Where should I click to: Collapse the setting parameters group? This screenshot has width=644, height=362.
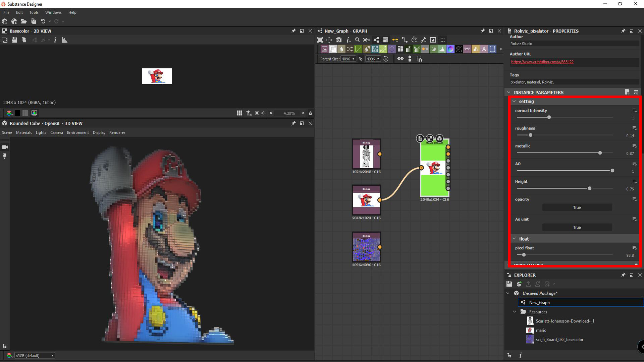coord(515,101)
